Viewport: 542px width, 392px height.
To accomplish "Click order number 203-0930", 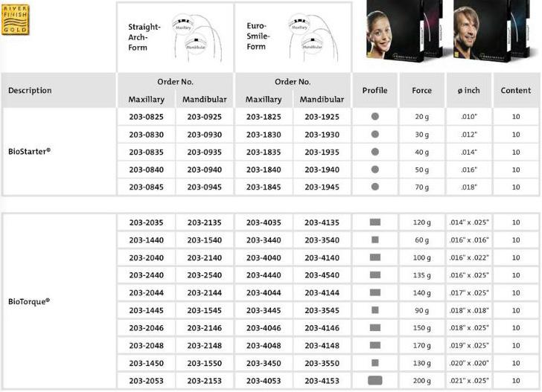I will pyautogui.click(x=205, y=135).
